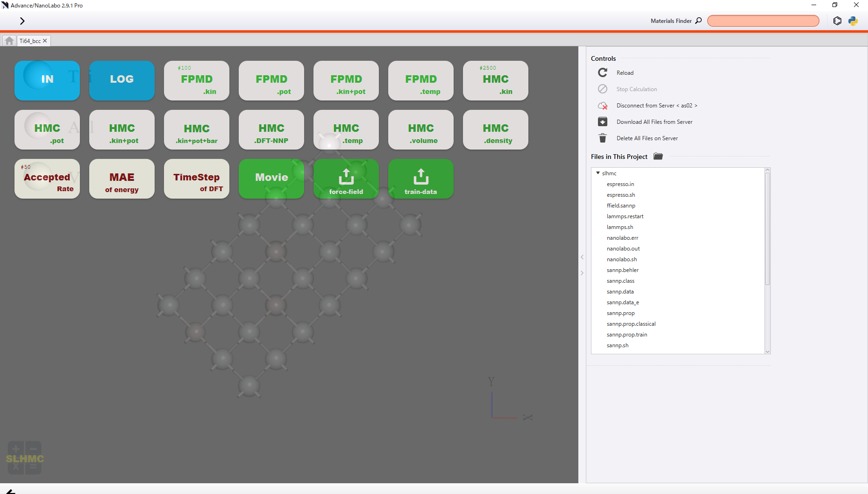Collapse the slhmc folder tree
This screenshot has height=494, width=868.
[598, 173]
